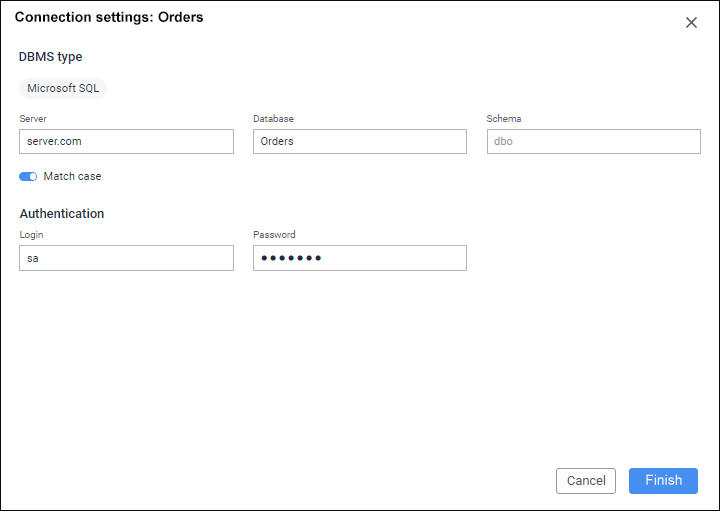The width and height of the screenshot is (720, 511).
Task: Click the Finish button
Action: 663,480
